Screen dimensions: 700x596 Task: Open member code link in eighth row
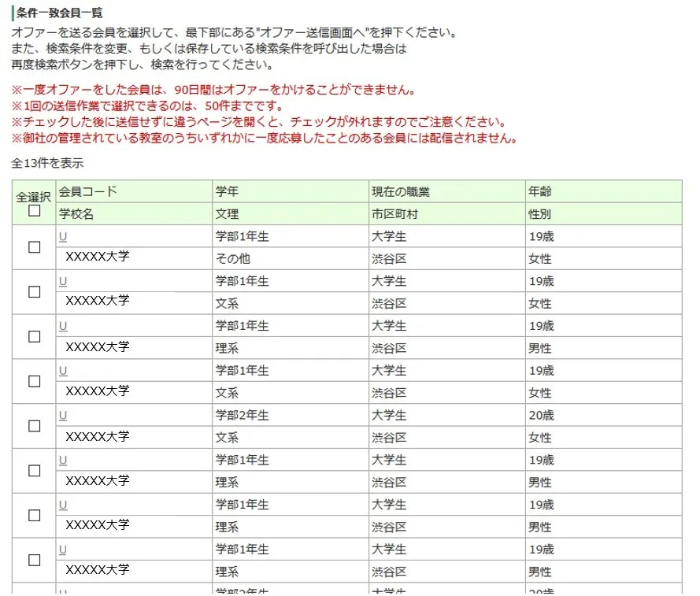(x=63, y=549)
